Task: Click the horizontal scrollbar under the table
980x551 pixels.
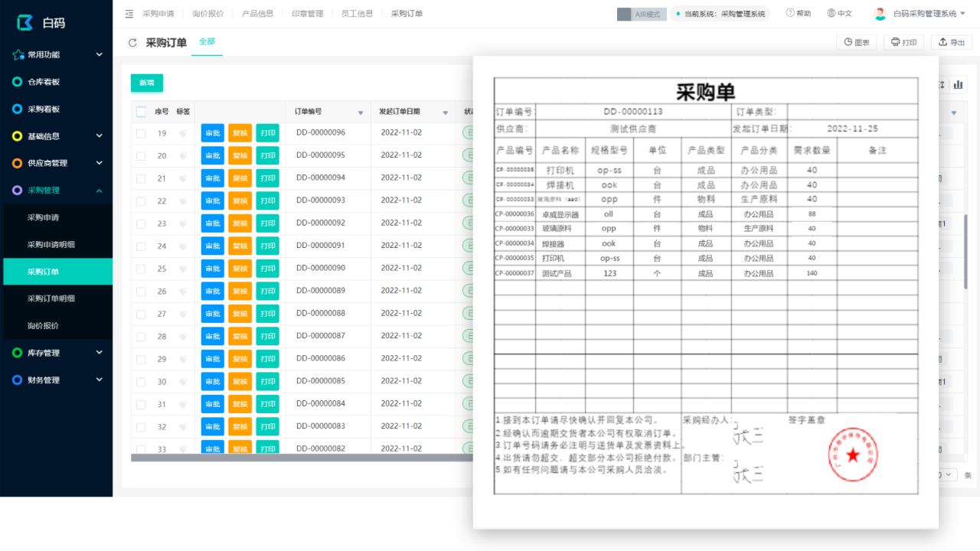Action: click(302, 458)
